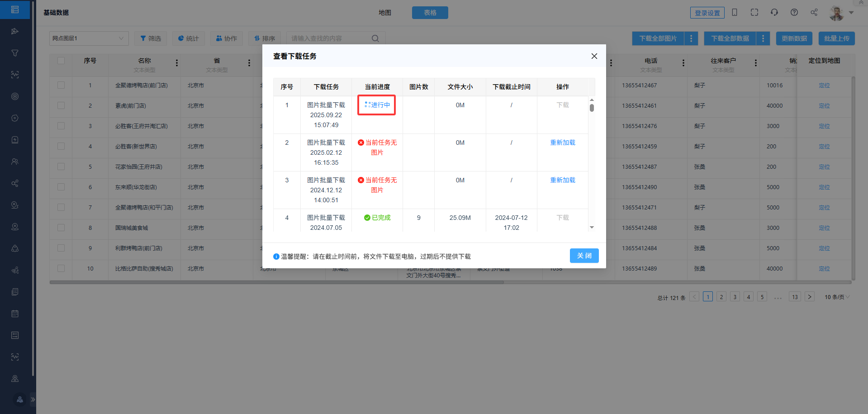Open the 网点图层1 layer dropdown
868x414 pixels.
coord(89,38)
